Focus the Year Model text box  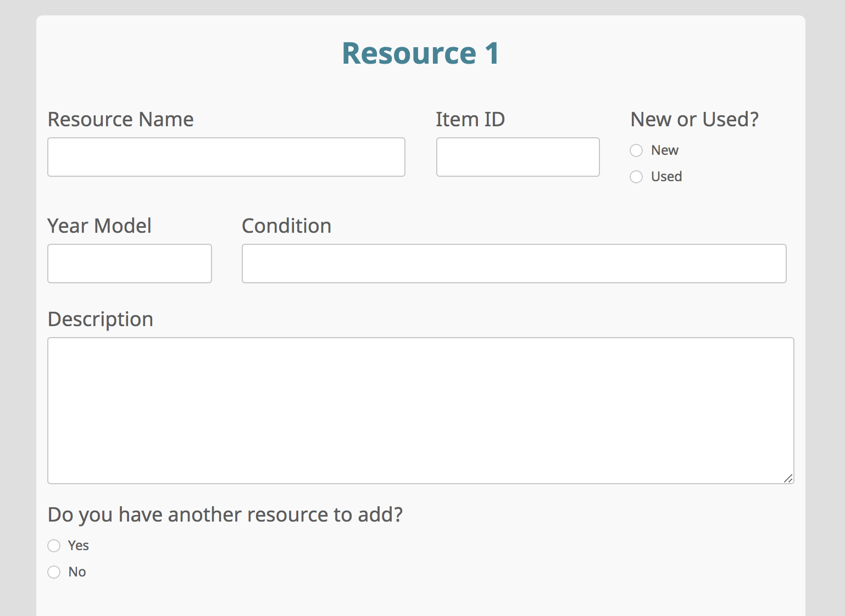[129, 264]
